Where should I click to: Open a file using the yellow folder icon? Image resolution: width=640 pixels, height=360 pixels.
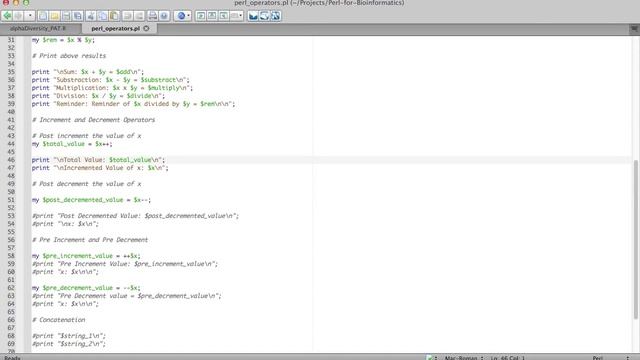[x=54, y=16]
